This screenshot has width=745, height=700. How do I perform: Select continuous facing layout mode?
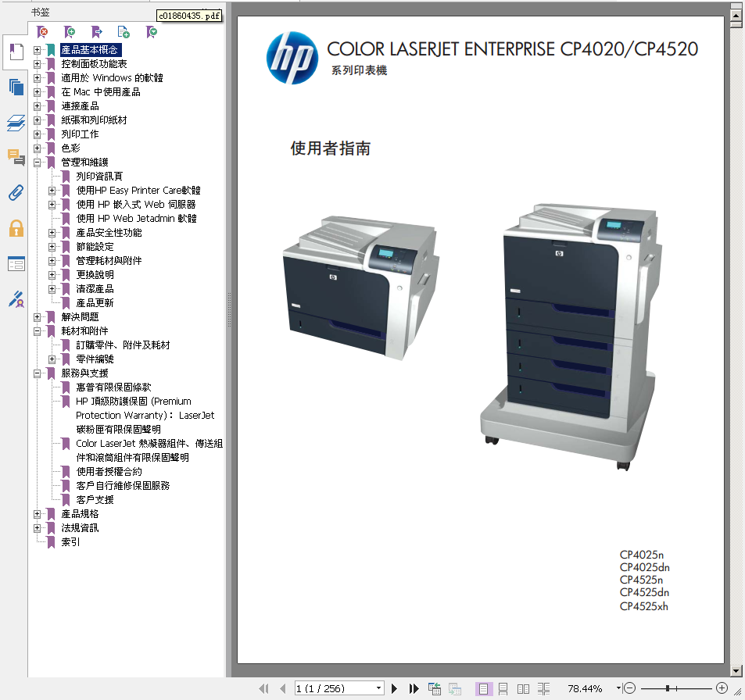coord(543,688)
